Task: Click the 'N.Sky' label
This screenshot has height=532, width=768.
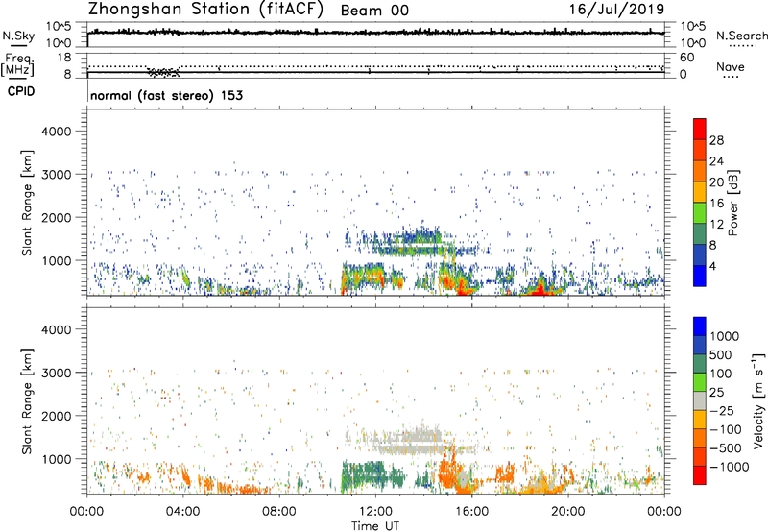Action: (18, 36)
